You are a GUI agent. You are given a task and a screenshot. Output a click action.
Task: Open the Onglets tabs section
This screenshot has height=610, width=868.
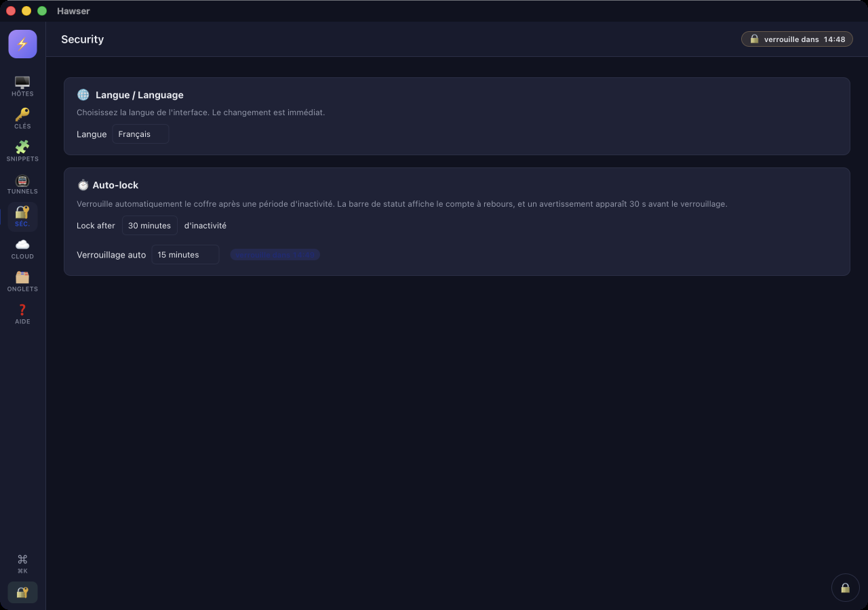(x=22, y=281)
